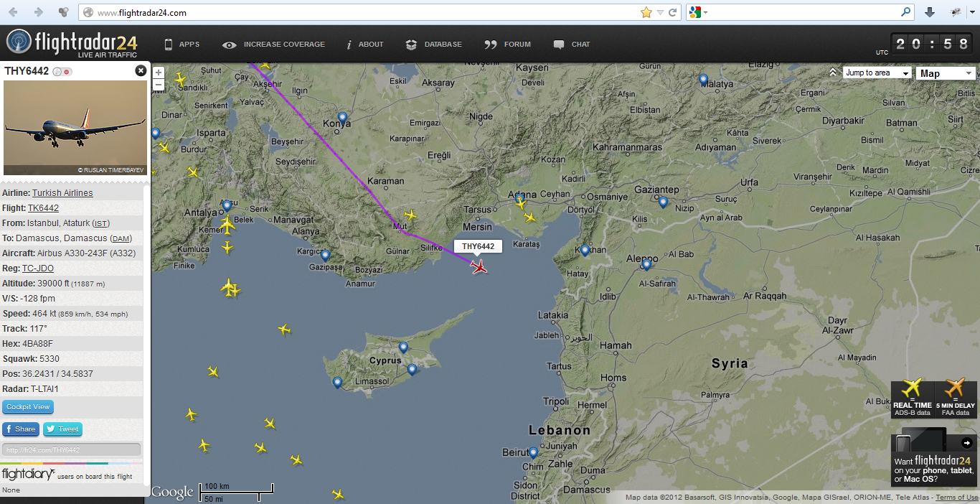Open the Turkish Airlines link
The image size is (980, 504).
(x=62, y=193)
